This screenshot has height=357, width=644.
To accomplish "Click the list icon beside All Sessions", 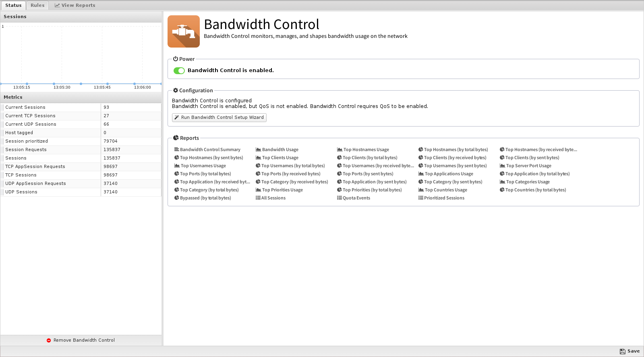I will click(258, 198).
